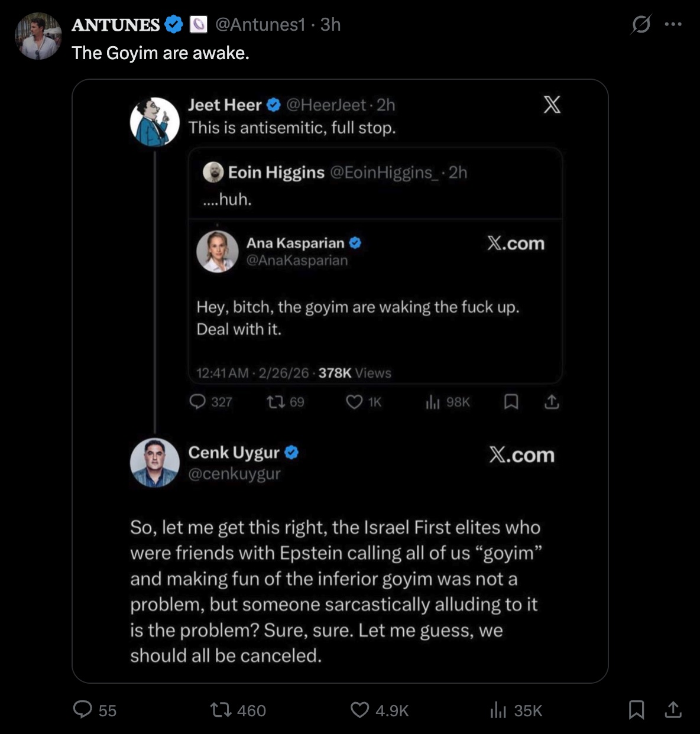The height and width of the screenshot is (734, 700).
Task: Click the Cenk Uygur avatar in the image
Action: click(x=154, y=462)
